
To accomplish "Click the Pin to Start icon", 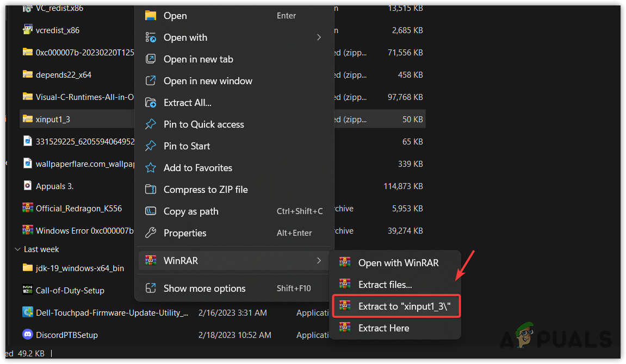I will [150, 146].
